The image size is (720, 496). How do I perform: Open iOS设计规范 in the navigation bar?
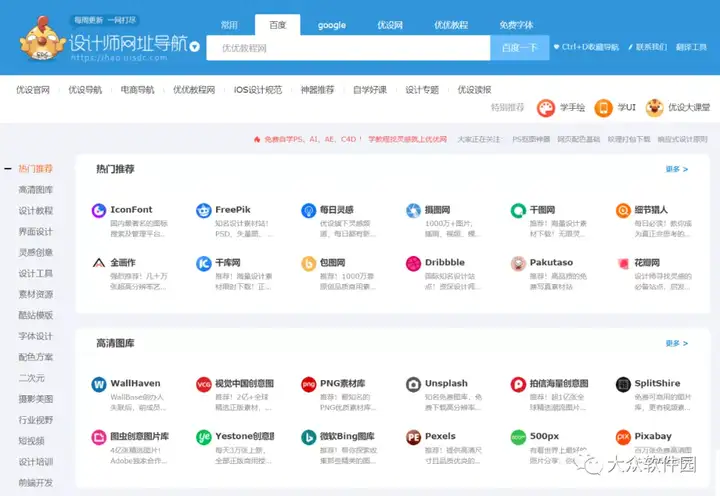[x=258, y=90]
